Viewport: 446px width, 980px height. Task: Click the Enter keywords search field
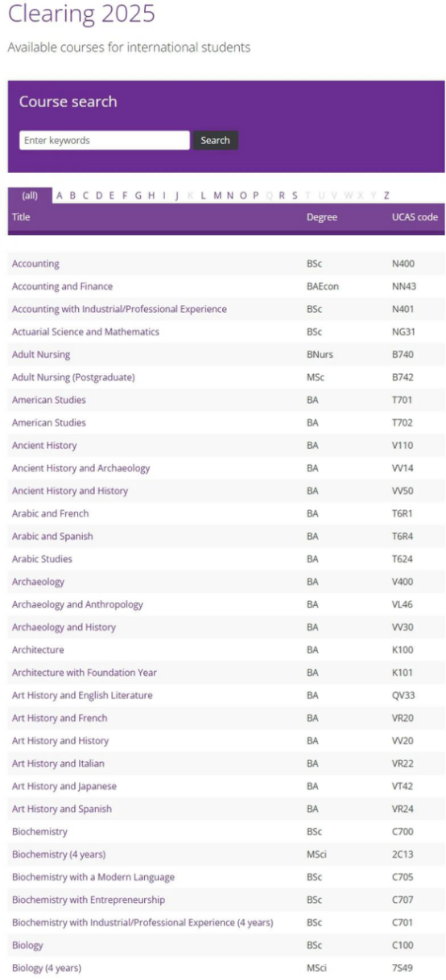104,140
